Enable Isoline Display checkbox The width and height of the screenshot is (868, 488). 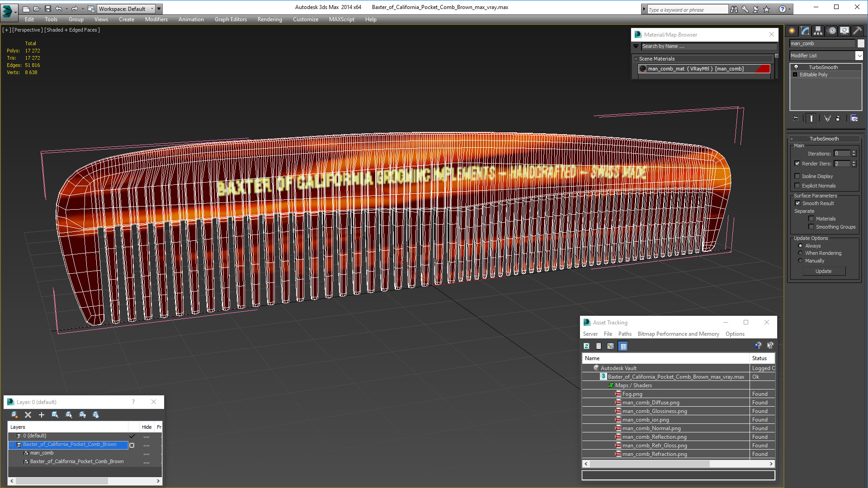(797, 176)
